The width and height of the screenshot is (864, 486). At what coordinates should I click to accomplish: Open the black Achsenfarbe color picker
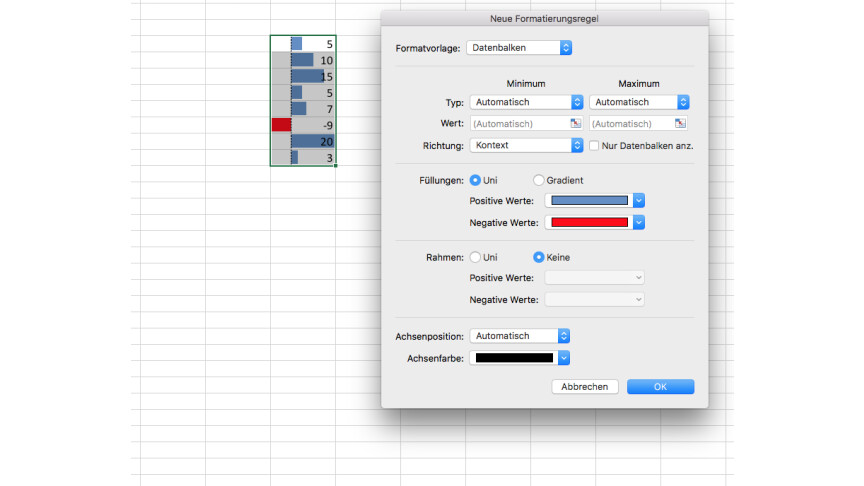(x=520, y=357)
